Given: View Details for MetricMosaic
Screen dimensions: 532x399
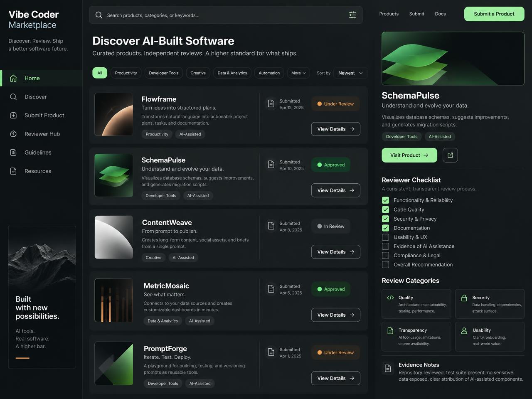Looking at the screenshot, I should tap(335, 315).
